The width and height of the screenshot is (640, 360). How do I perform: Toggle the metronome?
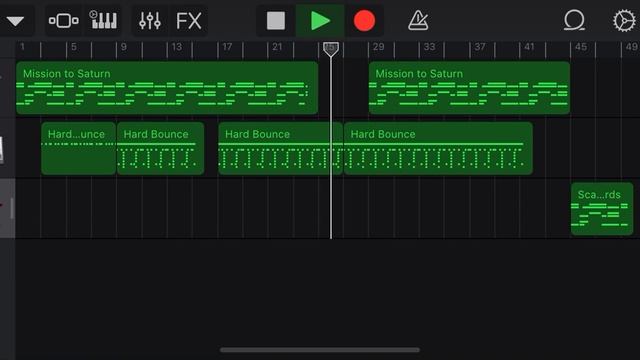(418, 20)
